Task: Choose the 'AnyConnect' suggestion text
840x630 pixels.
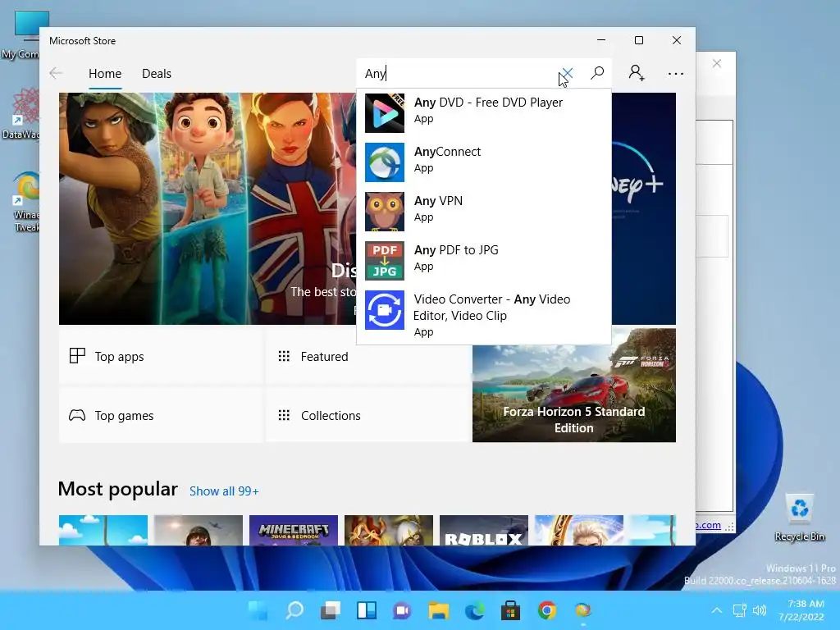Action: [x=447, y=152]
